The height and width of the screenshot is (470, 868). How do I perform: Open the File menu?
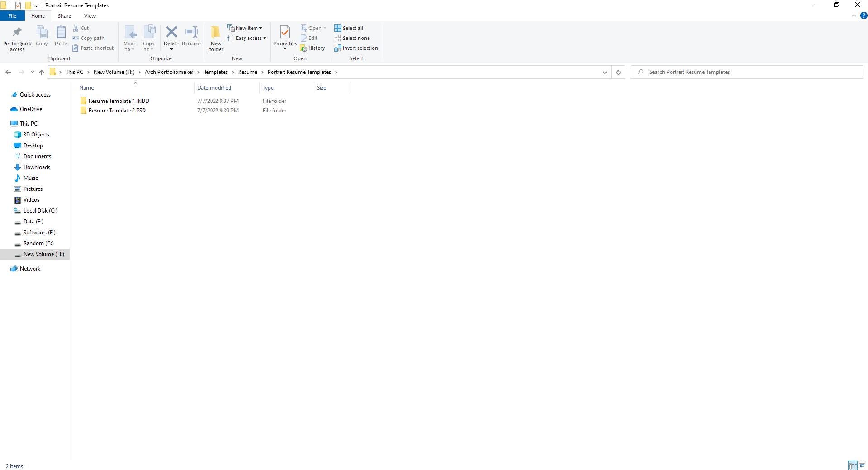[12, 16]
